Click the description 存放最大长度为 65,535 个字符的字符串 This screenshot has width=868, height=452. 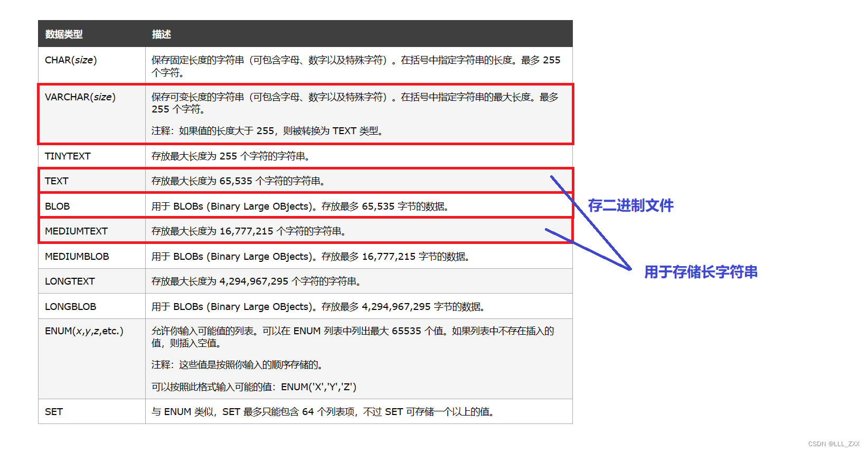[238, 181]
